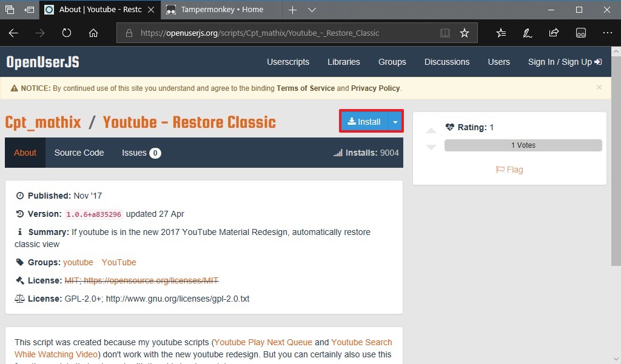Open Terms of Service link

306,88
